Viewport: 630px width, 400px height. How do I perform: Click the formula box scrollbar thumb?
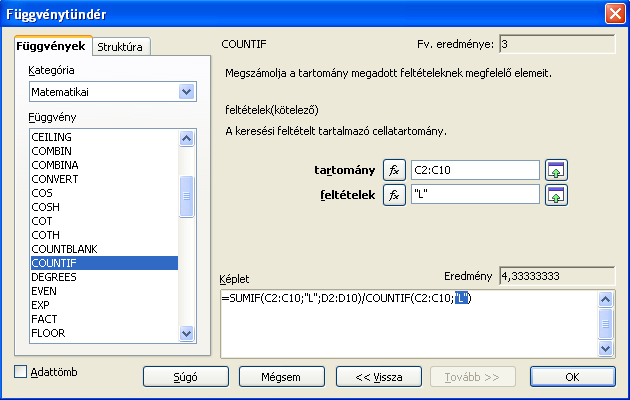click(605, 324)
